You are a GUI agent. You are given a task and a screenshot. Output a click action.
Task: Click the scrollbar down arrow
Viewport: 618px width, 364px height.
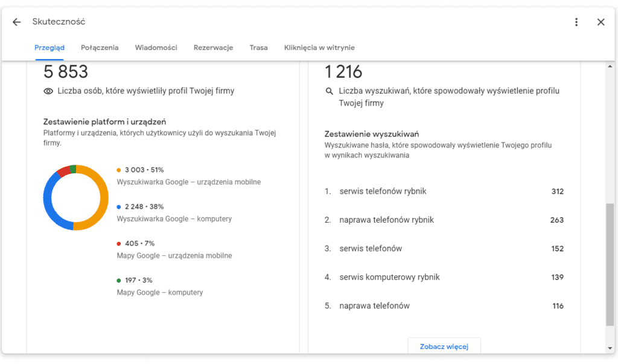point(610,348)
